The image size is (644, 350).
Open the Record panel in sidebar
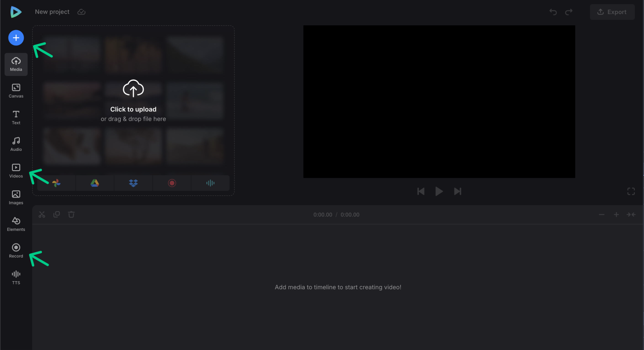click(16, 251)
